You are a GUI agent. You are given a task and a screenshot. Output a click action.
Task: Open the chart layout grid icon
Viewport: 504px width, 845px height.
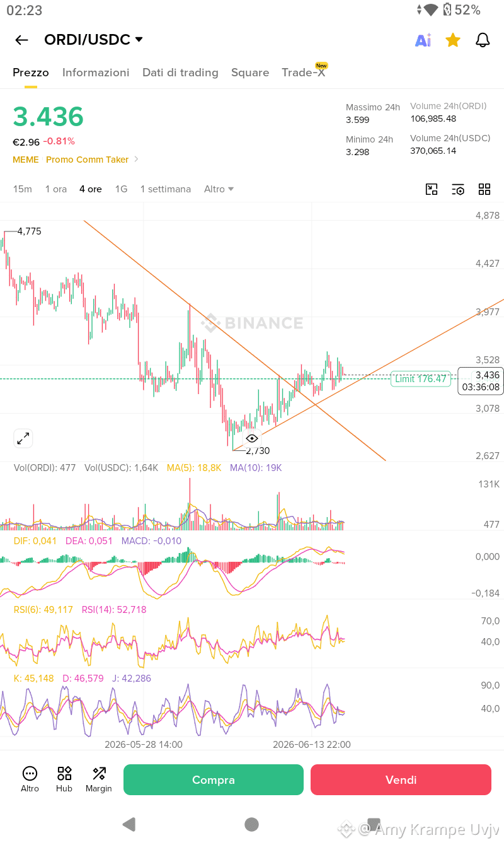coord(484,189)
